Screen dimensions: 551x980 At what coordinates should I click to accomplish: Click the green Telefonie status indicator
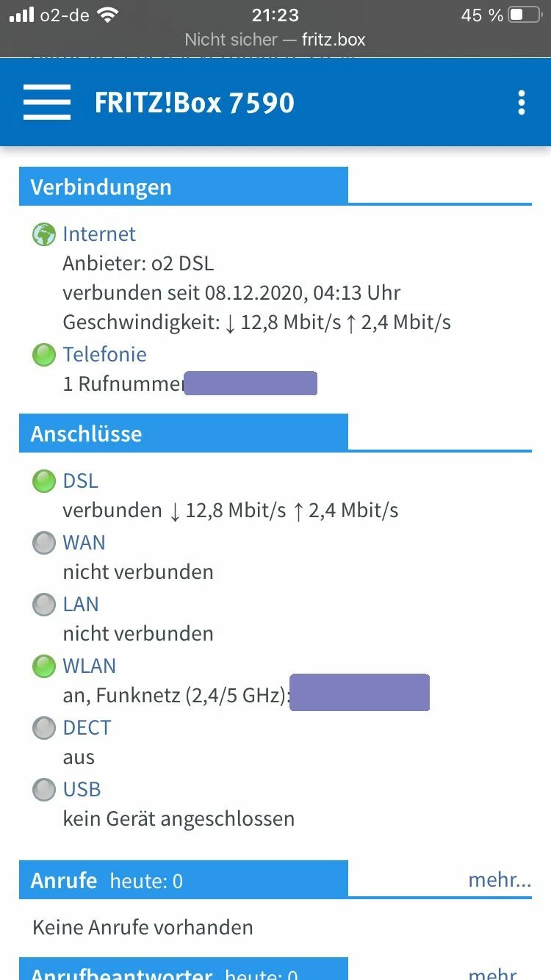pos(44,355)
